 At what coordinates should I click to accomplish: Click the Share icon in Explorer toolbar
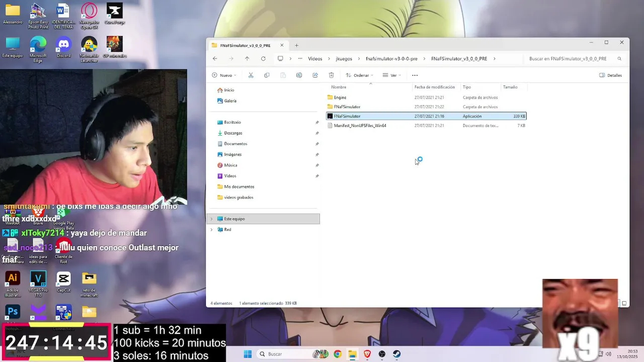pos(315,75)
